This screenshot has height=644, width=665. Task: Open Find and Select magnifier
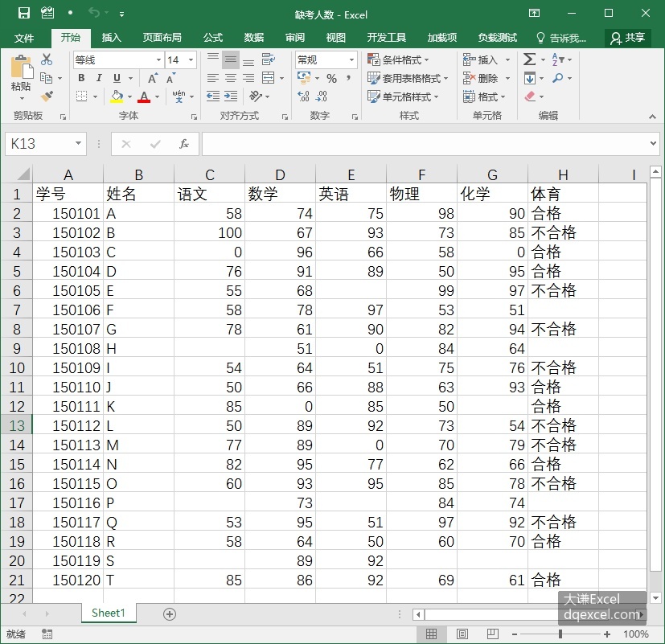click(558, 78)
